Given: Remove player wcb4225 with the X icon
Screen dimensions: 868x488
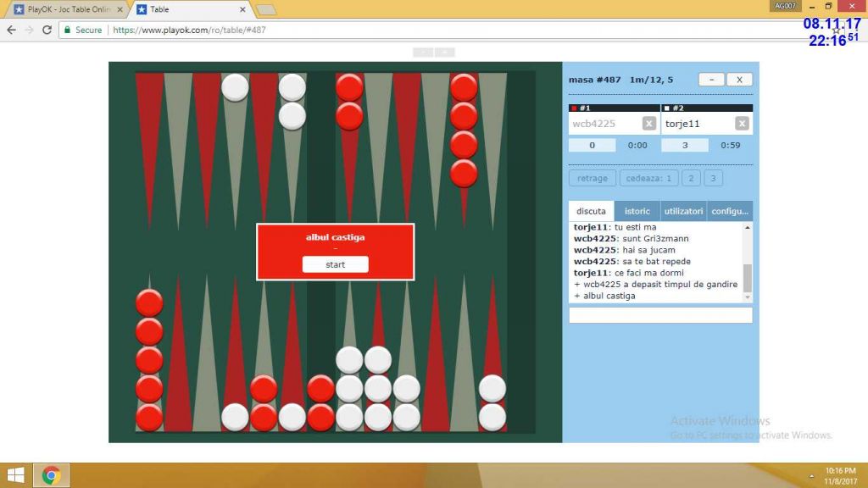Looking at the screenshot, I should [648, 124].
